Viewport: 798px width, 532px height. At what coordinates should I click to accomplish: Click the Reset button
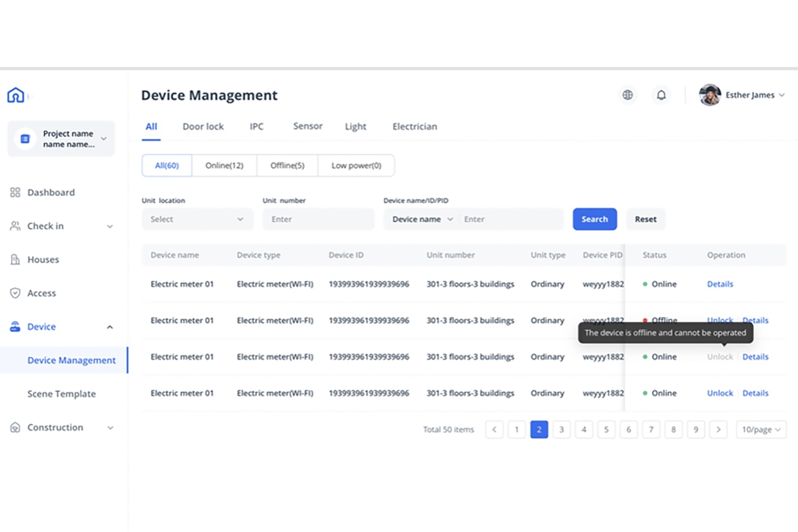tap(645, 219)
